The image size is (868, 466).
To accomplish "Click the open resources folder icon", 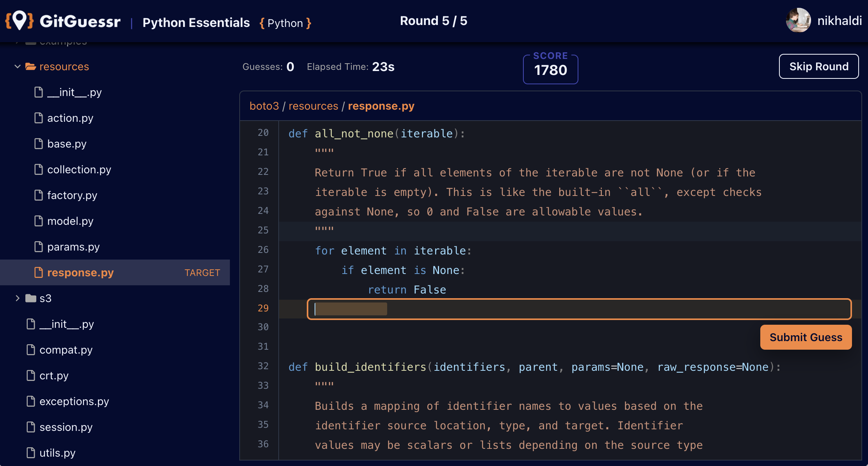I will pos(31,67).
